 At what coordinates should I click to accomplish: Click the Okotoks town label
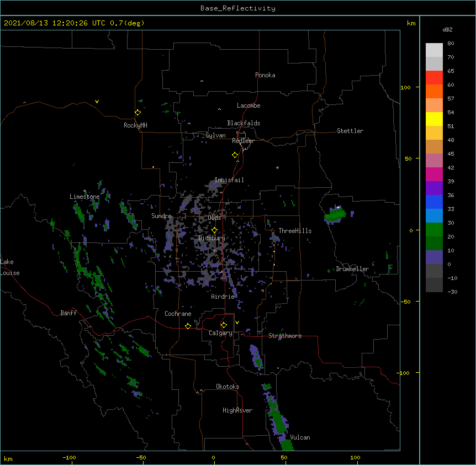pyautogui.click(x=228, y=387)
